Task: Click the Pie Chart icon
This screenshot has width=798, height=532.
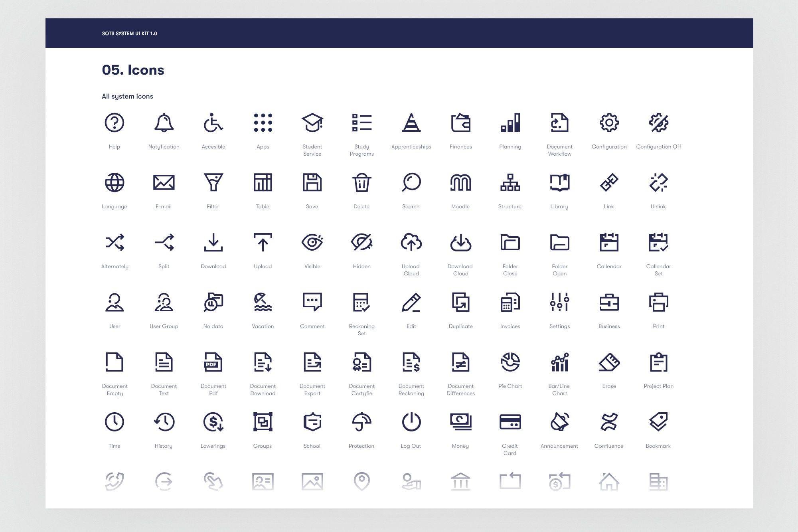Action: click(x=510, y=362)
